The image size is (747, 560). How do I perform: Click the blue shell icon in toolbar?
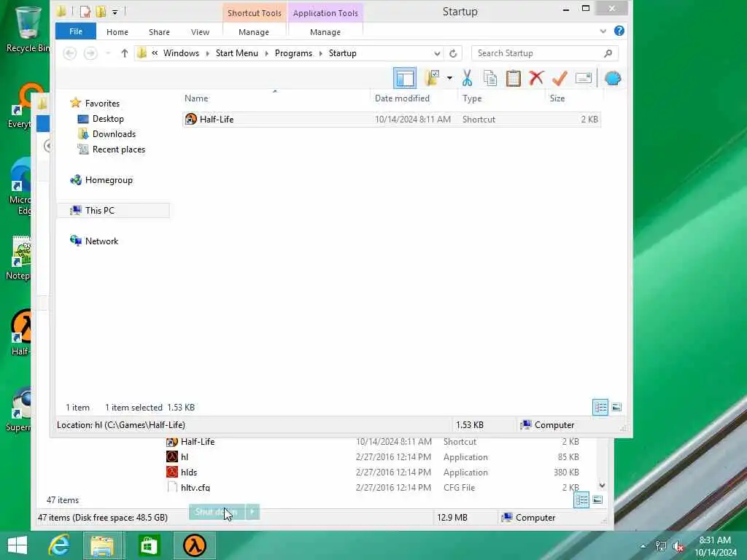click(613, 78)
